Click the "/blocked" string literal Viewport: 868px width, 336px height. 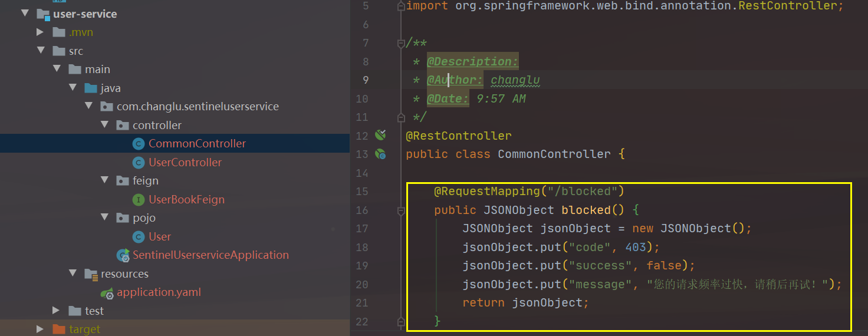pyautogui.click(x=582, y=191)
